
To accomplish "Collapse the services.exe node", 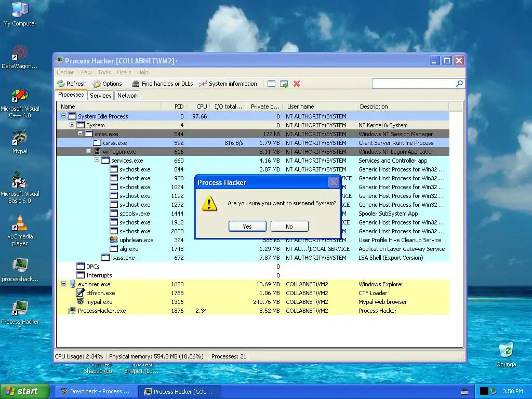I will point(97,160).
